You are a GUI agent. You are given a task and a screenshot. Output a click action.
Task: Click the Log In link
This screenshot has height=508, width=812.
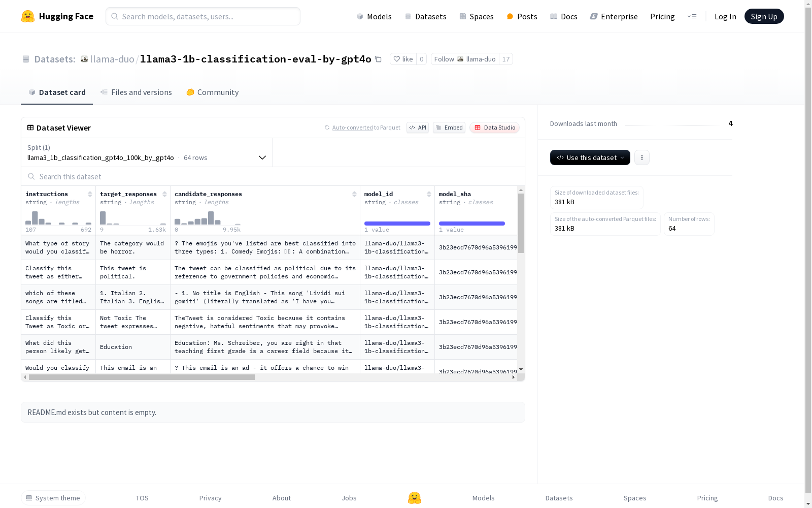click(x=725, y=16)
